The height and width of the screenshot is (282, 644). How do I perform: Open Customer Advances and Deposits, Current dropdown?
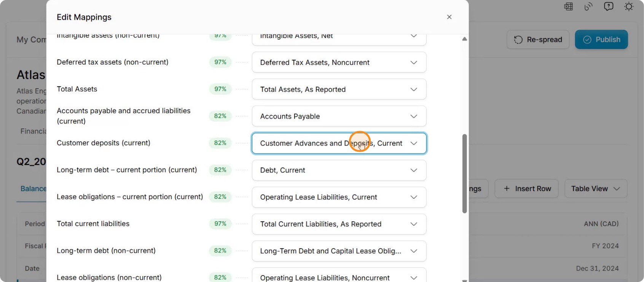tap(339, 143)
